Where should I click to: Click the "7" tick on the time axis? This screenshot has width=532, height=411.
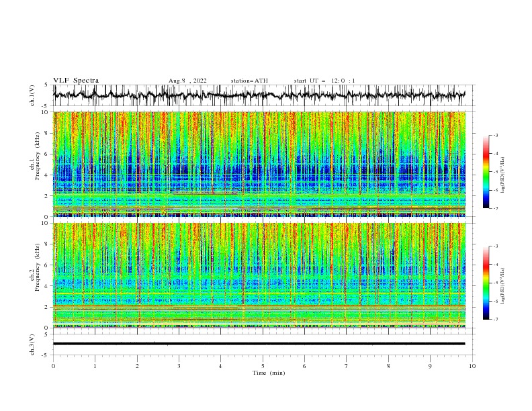[x=347, y=366]
